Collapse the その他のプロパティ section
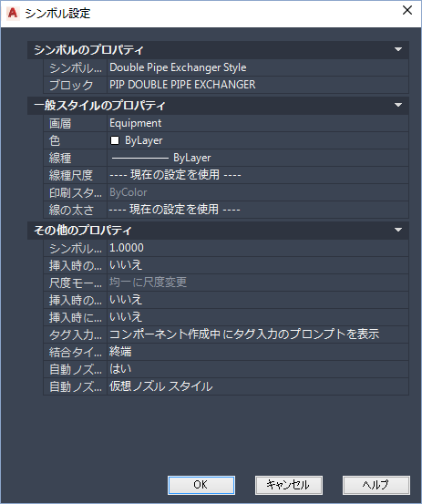Screen dimensions: 422x504 (398, 230)
